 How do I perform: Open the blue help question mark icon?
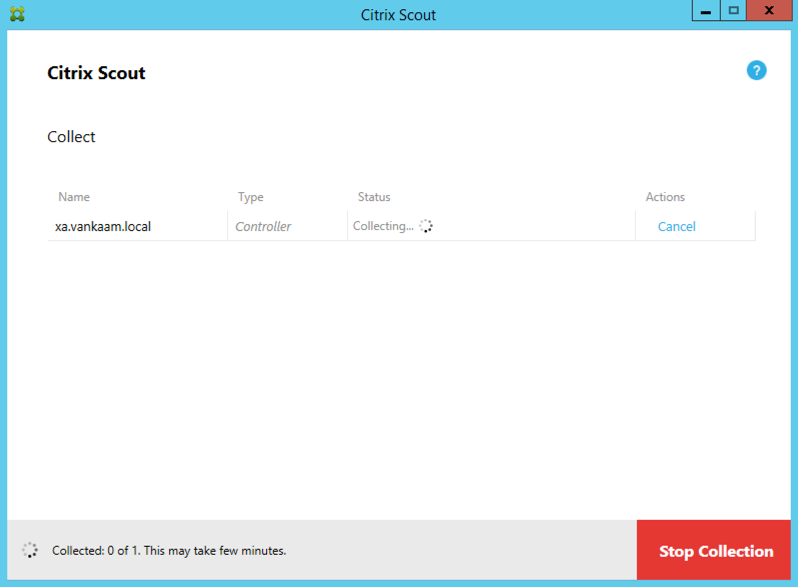pyautogui.click(x=756, y=70)
